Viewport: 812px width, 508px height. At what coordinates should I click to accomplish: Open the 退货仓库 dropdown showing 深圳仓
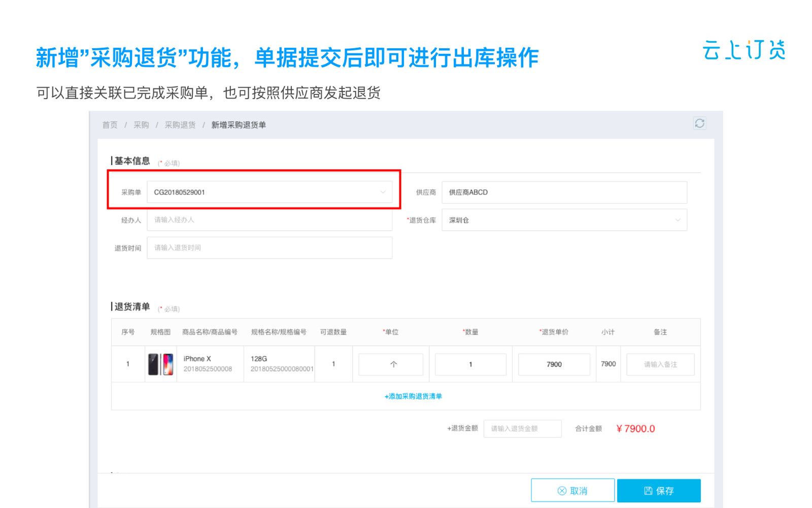pyautogui.click(x=564, y=220)
